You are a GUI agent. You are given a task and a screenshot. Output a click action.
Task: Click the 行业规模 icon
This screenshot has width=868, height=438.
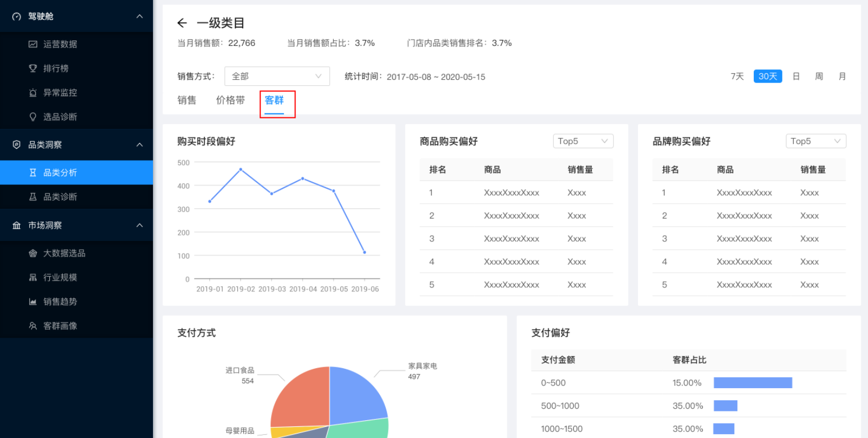click(x=33, y=277)
